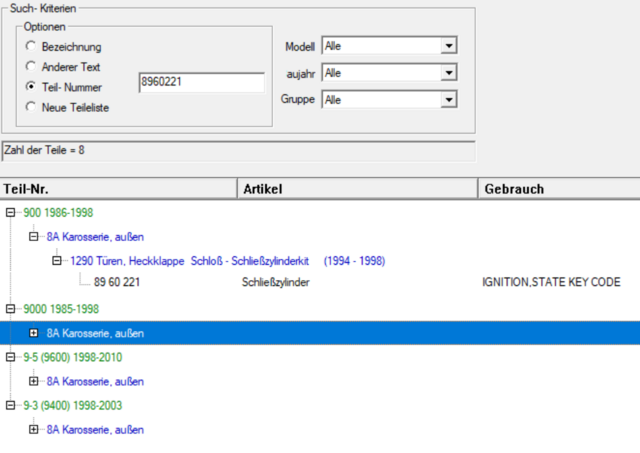This screenshot has height=453, width=640.
Task: Enable the Neue Teileliste option
Action: tap(32, 106)
